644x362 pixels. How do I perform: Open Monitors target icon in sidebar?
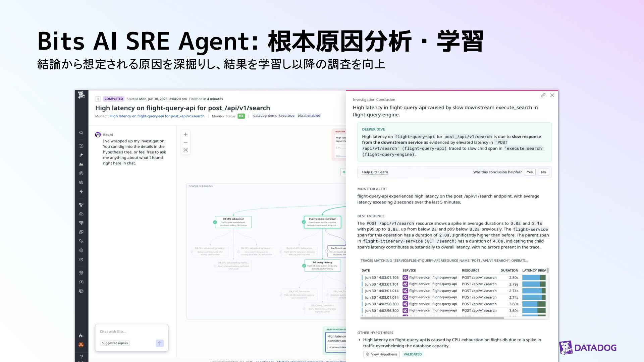[81, 173]
